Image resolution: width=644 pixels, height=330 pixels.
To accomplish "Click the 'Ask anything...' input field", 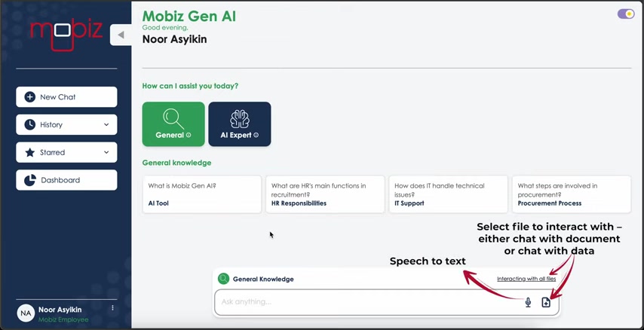I will [370, 303].
